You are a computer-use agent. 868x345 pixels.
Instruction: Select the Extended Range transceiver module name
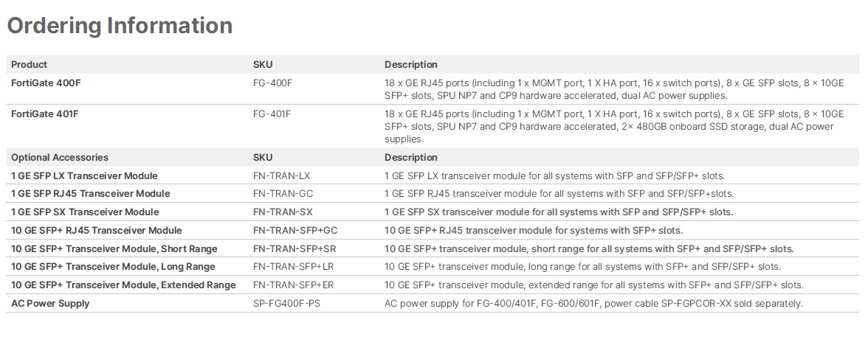[x=123, y=285]
